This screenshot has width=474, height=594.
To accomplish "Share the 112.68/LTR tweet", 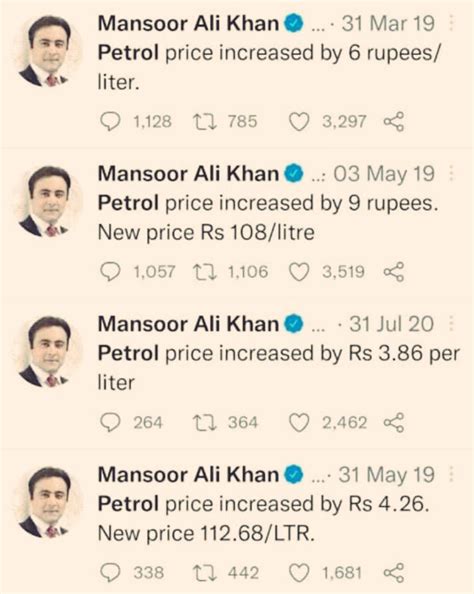I will pos(394,573).
